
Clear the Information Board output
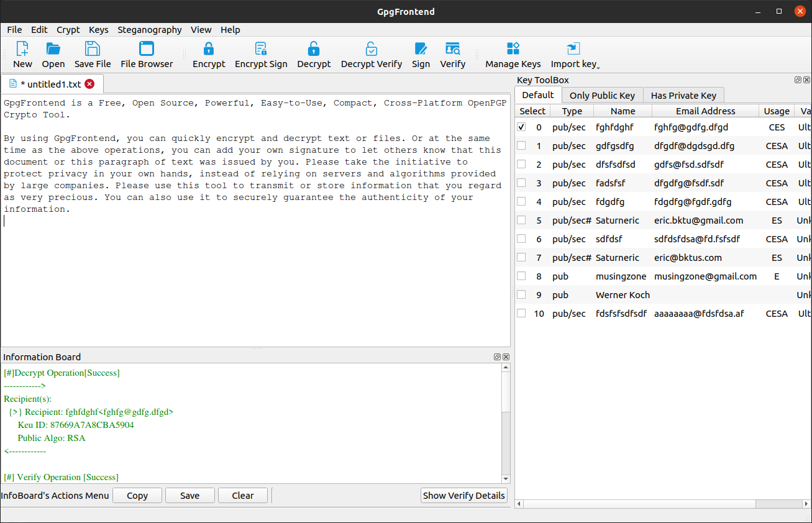click(242, 495)
